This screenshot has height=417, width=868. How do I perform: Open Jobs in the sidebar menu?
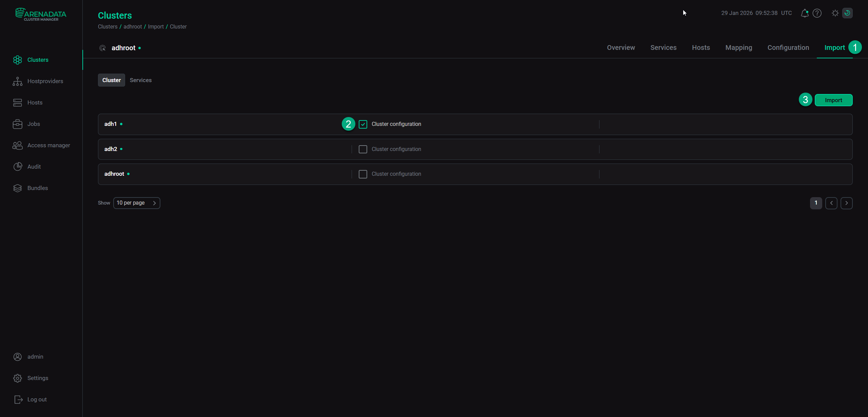(34, 124)
